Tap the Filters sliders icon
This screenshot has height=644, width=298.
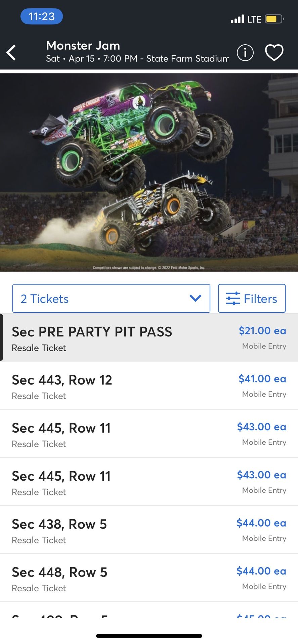click(x=234, y=298)
